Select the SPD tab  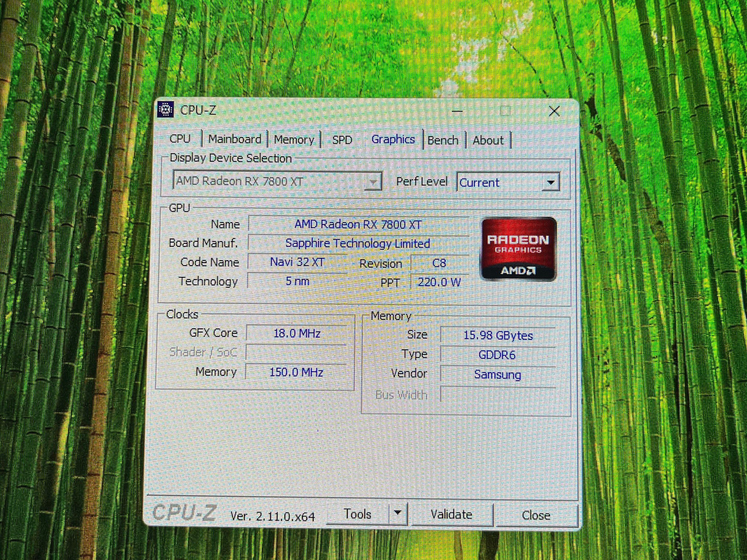tap(342, 140)
